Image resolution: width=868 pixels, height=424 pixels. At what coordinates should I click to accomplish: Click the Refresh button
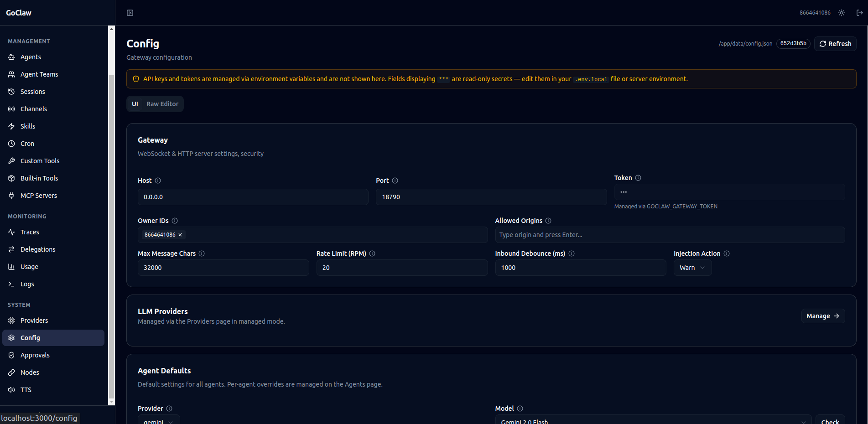835,43
